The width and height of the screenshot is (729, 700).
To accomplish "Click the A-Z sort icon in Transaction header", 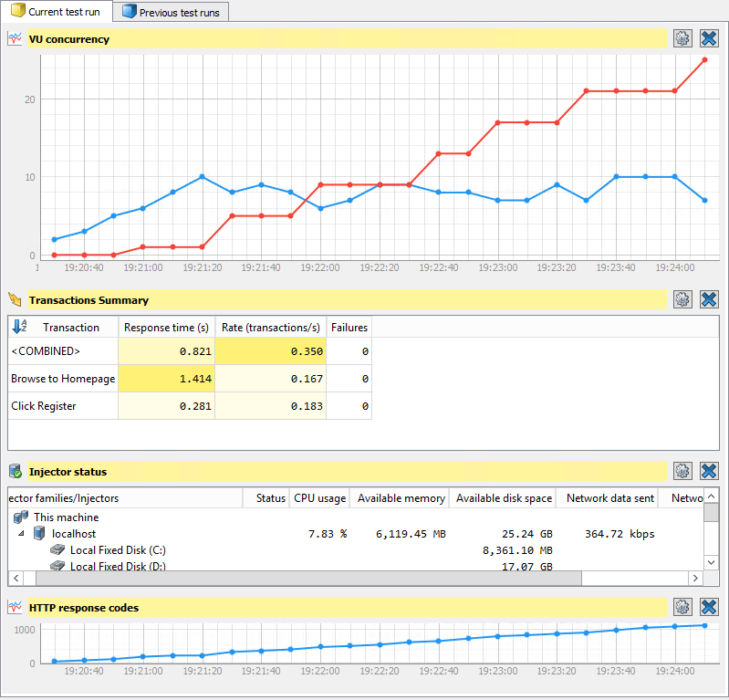I will [19, 327].
